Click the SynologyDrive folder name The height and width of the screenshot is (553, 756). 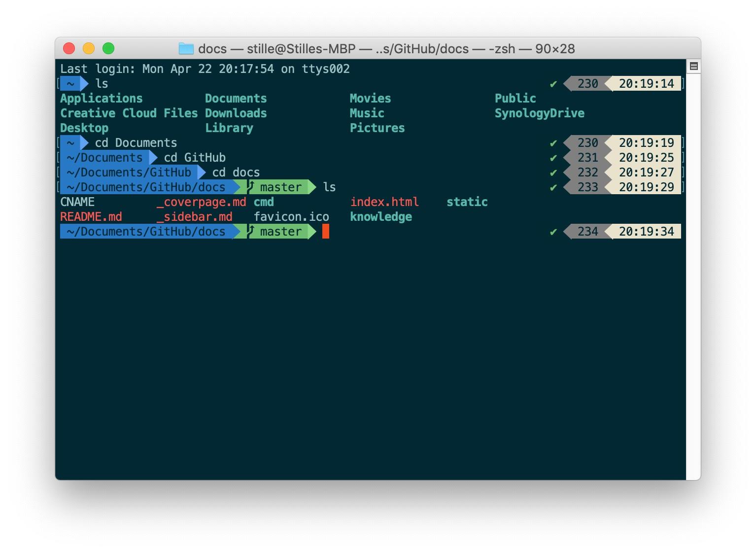[x=540, y=113]
